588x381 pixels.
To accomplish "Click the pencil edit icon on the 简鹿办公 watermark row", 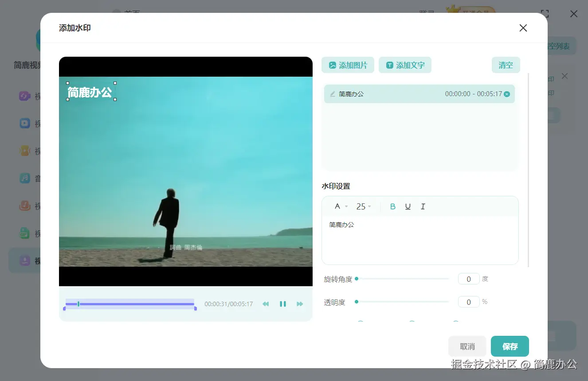I will 333,94.
